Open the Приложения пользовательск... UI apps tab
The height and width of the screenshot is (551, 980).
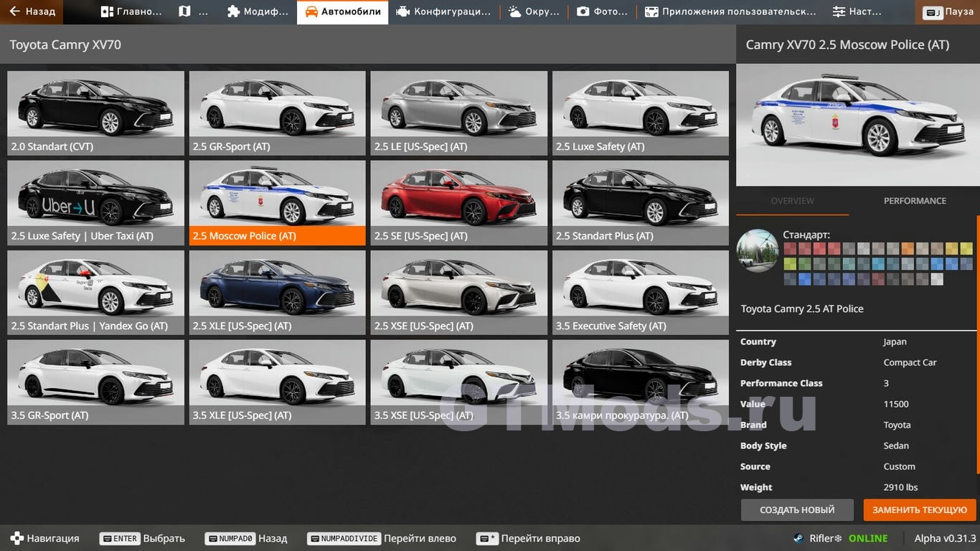[x=730, y=11]
